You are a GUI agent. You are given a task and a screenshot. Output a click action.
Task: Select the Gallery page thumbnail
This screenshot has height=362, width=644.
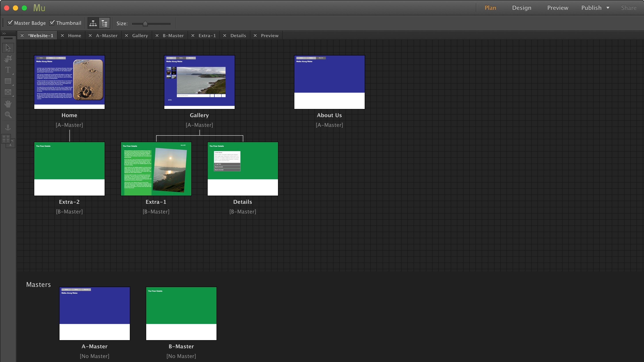[199, 82]
